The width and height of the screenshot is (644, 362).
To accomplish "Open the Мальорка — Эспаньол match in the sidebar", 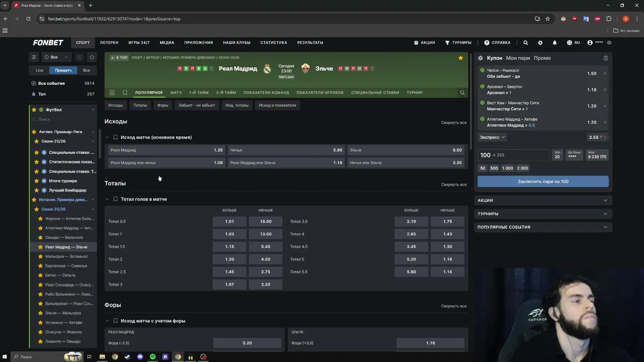I will [66, 256].
